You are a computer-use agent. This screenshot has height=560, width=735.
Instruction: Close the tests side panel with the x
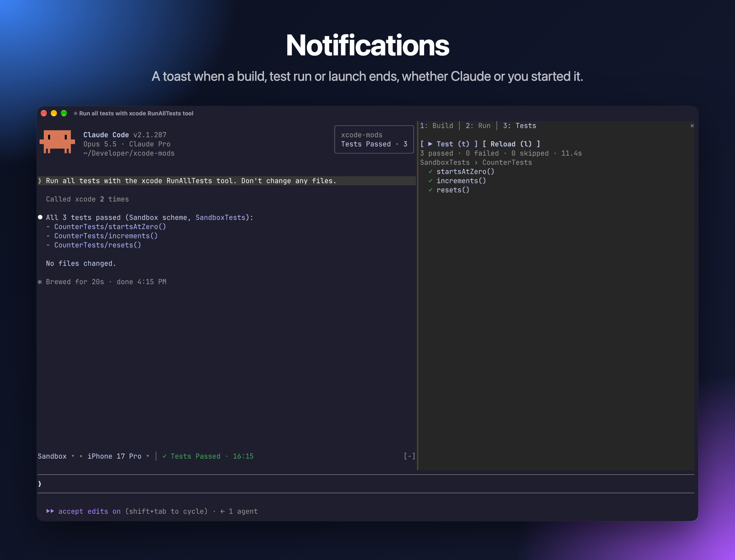point(692,126)
